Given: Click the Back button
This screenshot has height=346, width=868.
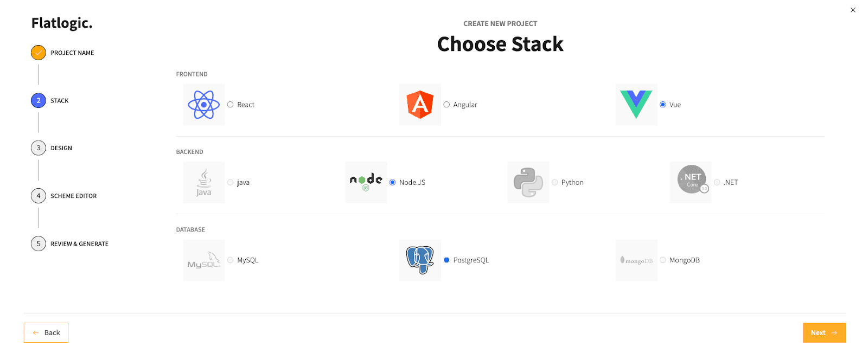Looking at the screenshot, I should 46,333.
